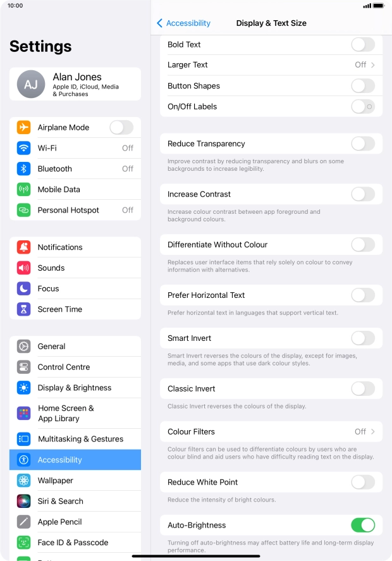This screenshot has height=561, width=392.
Task: Toggle the Reduce White Point switch
Action: tap(363, 483)
